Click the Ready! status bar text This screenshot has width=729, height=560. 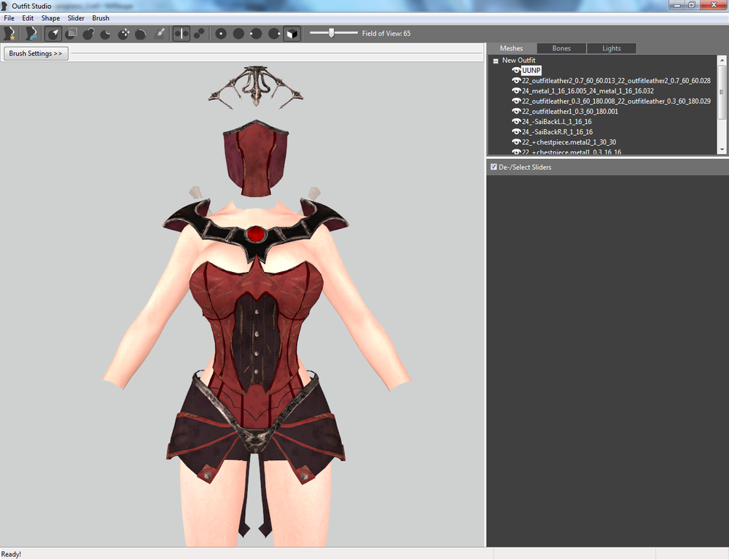click(x=11, y=554)
